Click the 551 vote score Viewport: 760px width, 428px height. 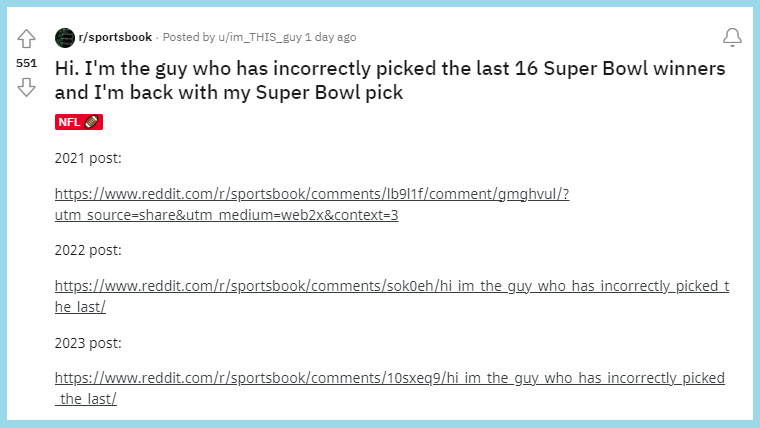[x=26, y=63]
